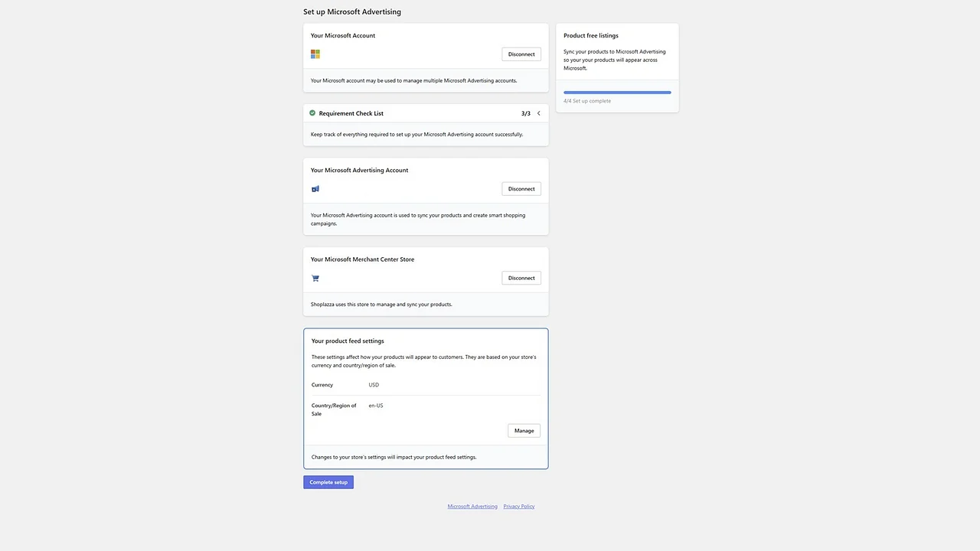Click the USD currency value
The width and height of the screenshot is (980, 551).
(x=374, y=384)
